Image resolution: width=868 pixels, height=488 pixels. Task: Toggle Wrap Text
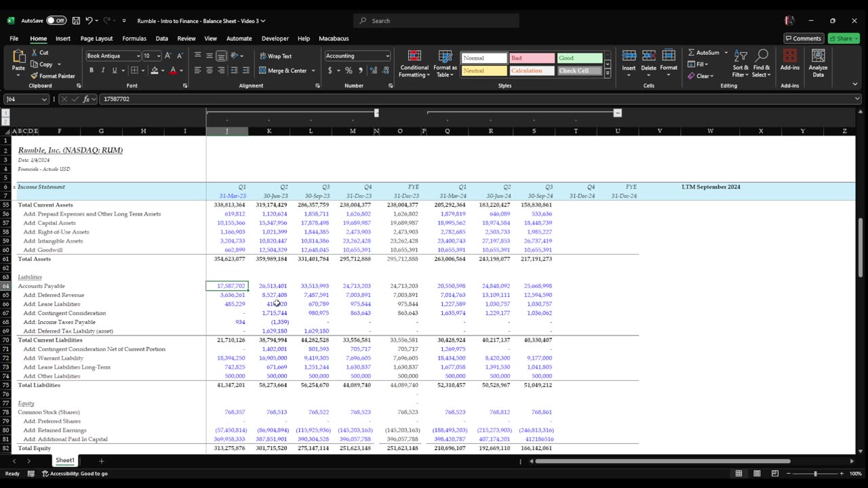[275, 56]
